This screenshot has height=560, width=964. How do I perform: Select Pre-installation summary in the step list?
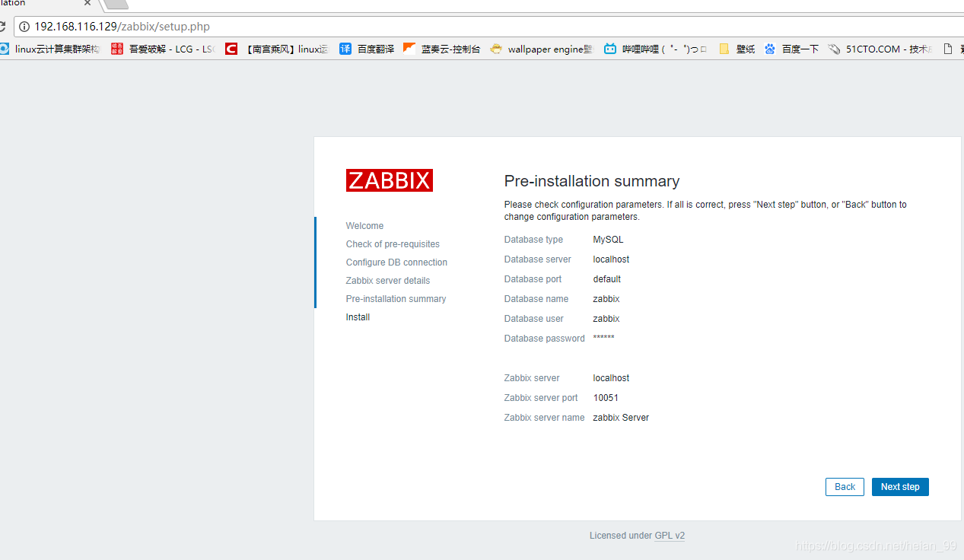(396, 299)
